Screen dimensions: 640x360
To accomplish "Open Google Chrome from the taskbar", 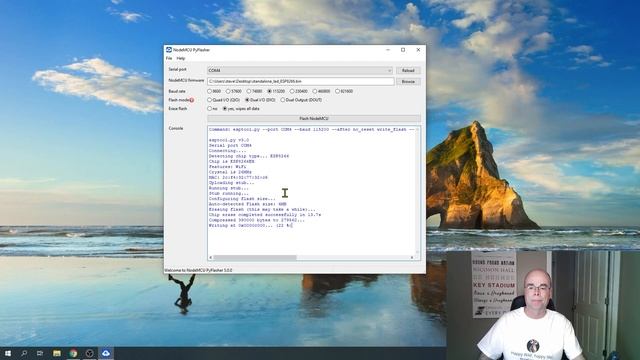I will (x=73, y=353).
